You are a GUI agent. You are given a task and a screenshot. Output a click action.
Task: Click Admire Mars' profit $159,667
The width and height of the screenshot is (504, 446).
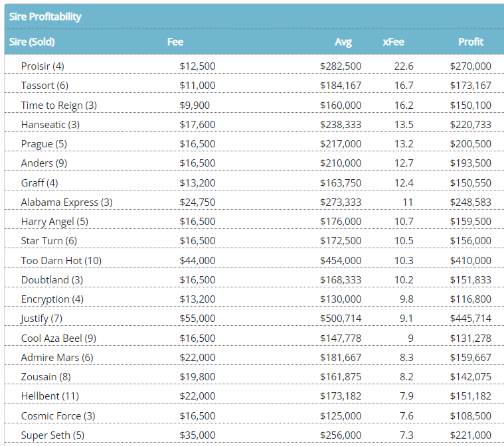[471, 358]
